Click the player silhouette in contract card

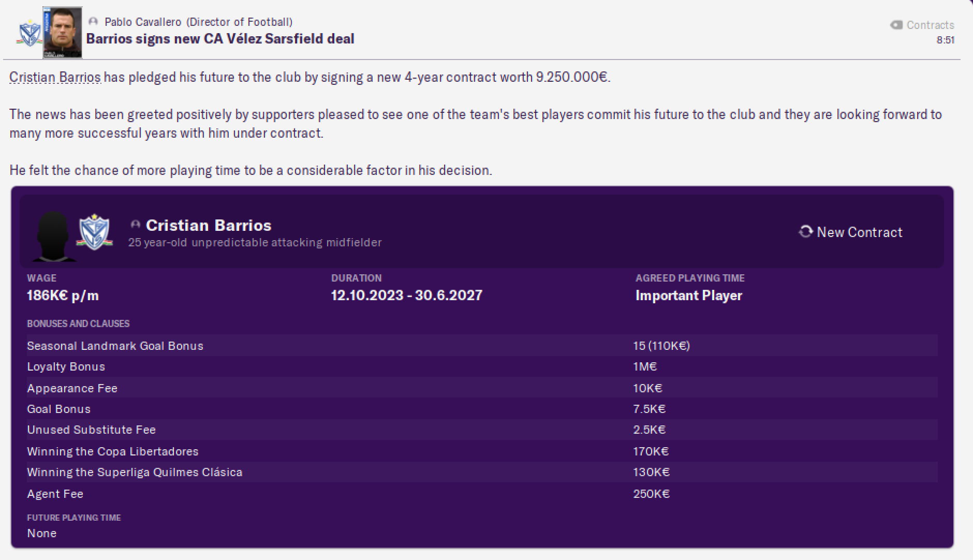pyautogui.click(x=54, y=237)
